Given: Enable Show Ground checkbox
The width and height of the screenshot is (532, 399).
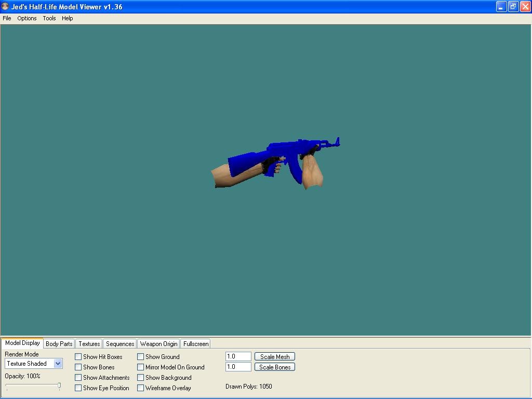Looking at the screenshot, I should click(140, 357).
